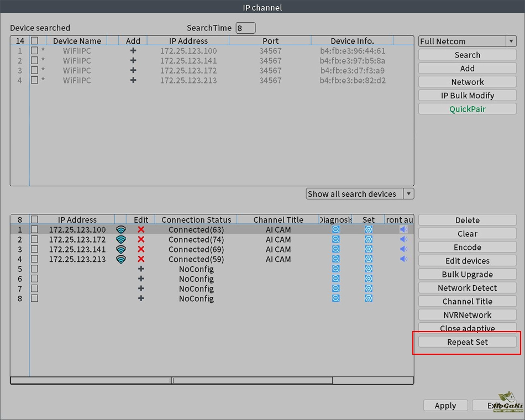Screen dimensions: 525x420
Task: Click the Device Name column header
Action: (x=77, y=41)
